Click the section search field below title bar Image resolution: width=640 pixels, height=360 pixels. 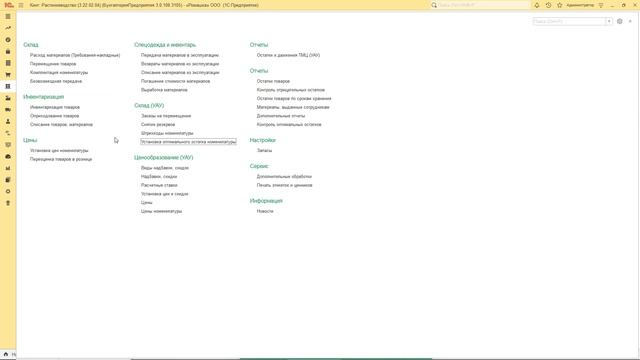tap(569, 21)
